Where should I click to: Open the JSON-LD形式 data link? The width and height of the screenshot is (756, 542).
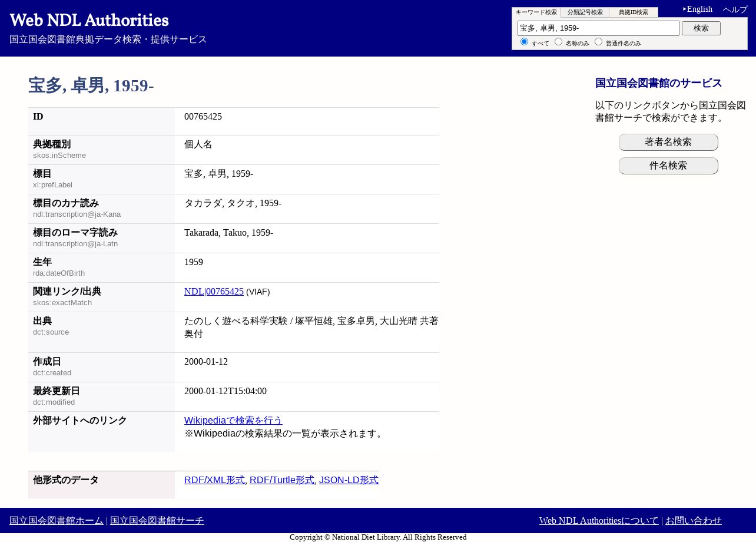[349, 480]
